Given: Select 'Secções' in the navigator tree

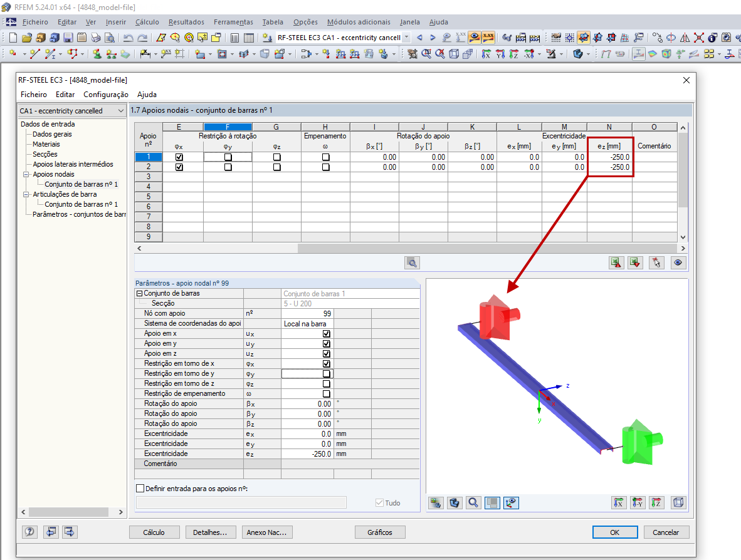Looking at the screenshot, I should click(x=45, y=154).
